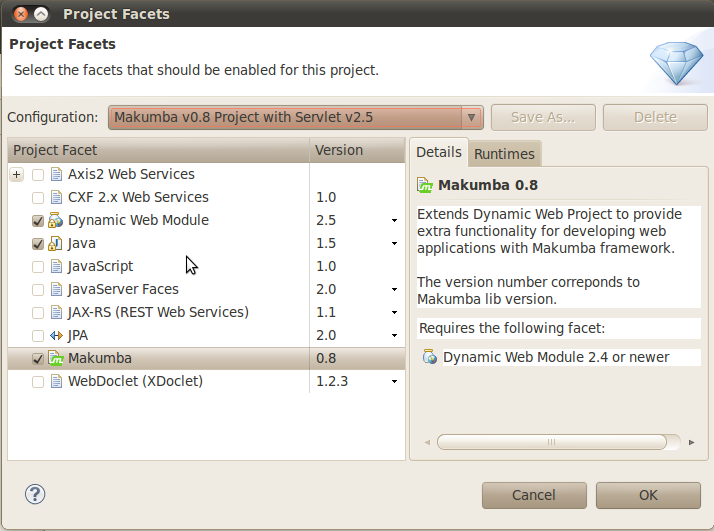
Task: Click the WebDoclet facet document icon
Action: point(56,381)
